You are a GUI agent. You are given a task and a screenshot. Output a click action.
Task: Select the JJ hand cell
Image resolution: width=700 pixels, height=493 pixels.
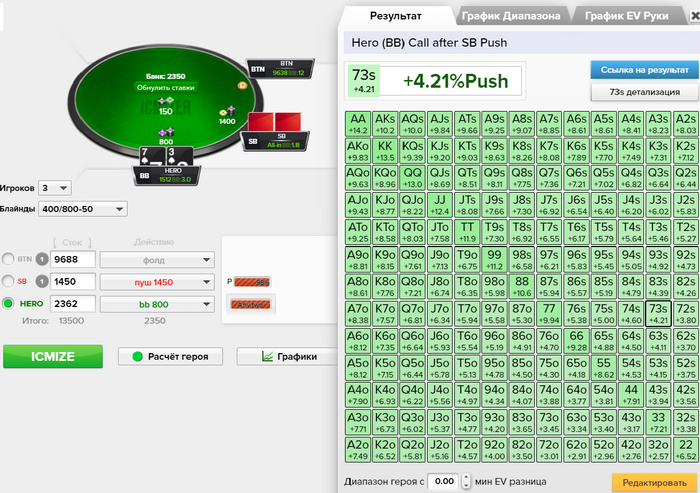[x=440, y=205]
